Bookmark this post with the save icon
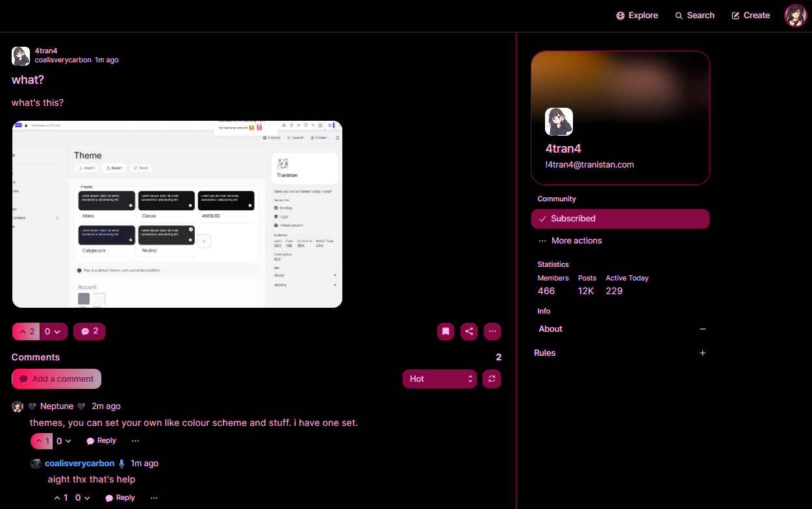Viewport: 812px width, 509px height. tap(446, 331)
